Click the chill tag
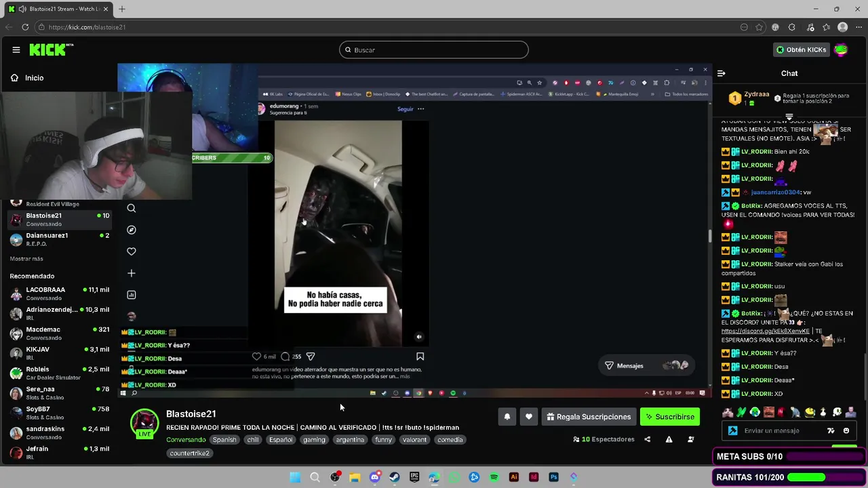The width and height of the screenshot is (868, 488). pyautogui.click(x=253, y=440)
